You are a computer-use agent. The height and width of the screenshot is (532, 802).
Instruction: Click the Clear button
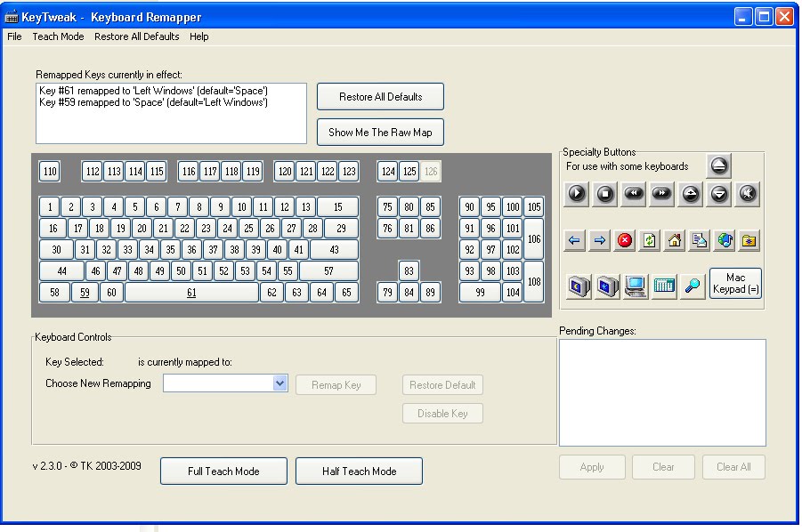(x=663, y=467)
